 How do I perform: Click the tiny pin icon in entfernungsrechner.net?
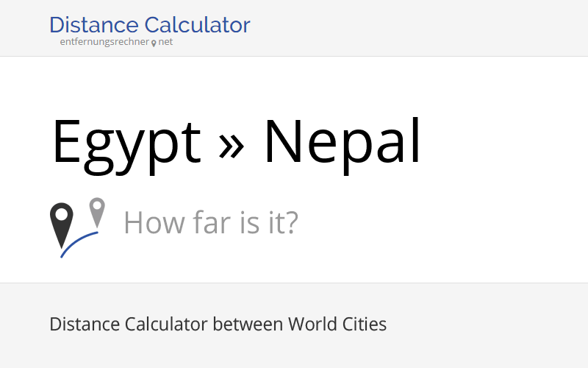tap(154, 43)
